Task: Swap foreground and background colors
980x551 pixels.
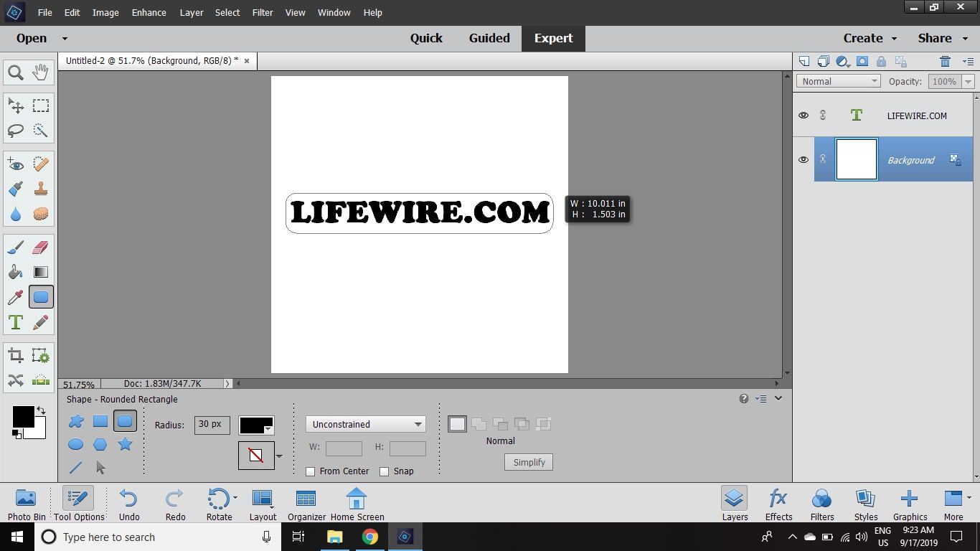Action: [x=41, y=410]
